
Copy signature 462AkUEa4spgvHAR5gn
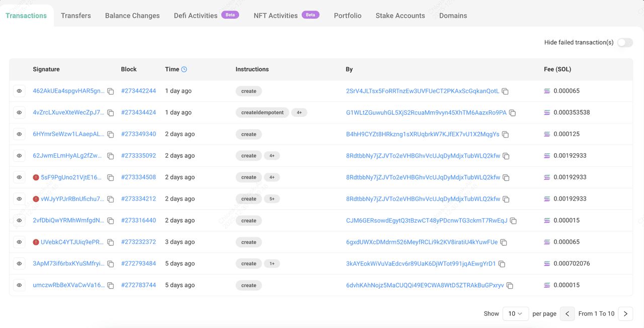111,91
